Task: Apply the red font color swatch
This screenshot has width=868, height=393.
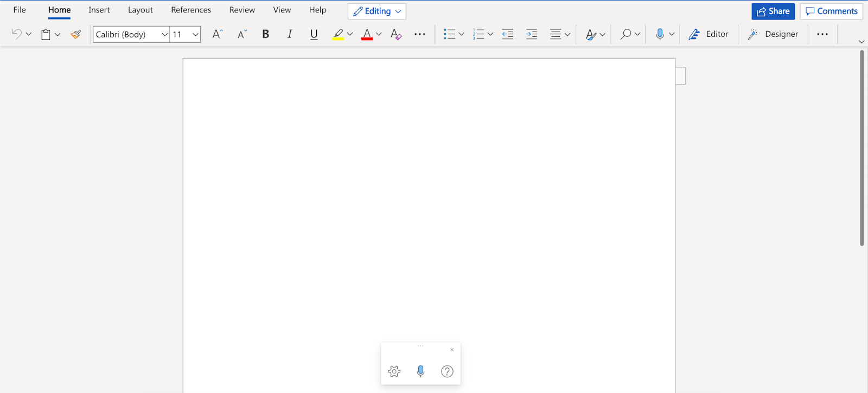Action: 367,34
